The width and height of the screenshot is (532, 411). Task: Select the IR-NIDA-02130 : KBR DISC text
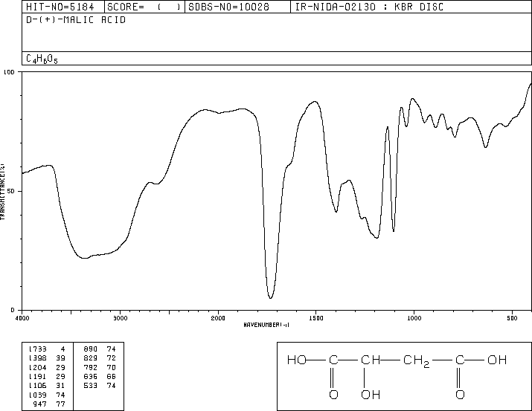coord(369,7)
